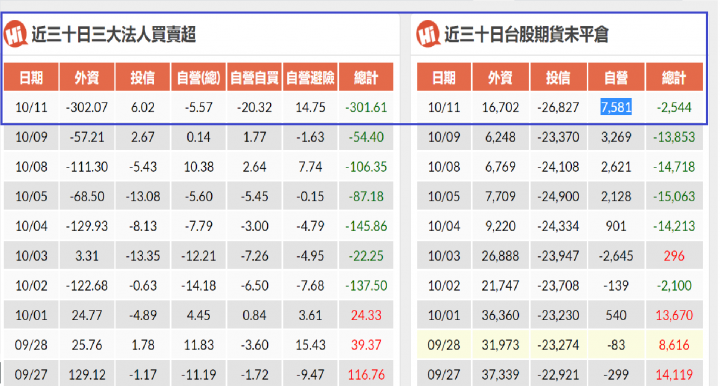Click the 總計 header in left table

coord(366,77)
